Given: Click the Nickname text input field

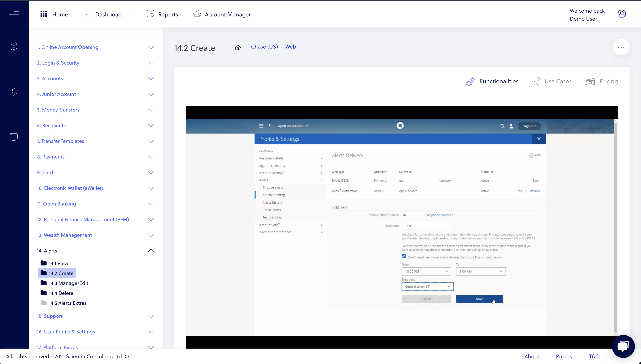Looking at the screenshot, I should coord(426,226).
